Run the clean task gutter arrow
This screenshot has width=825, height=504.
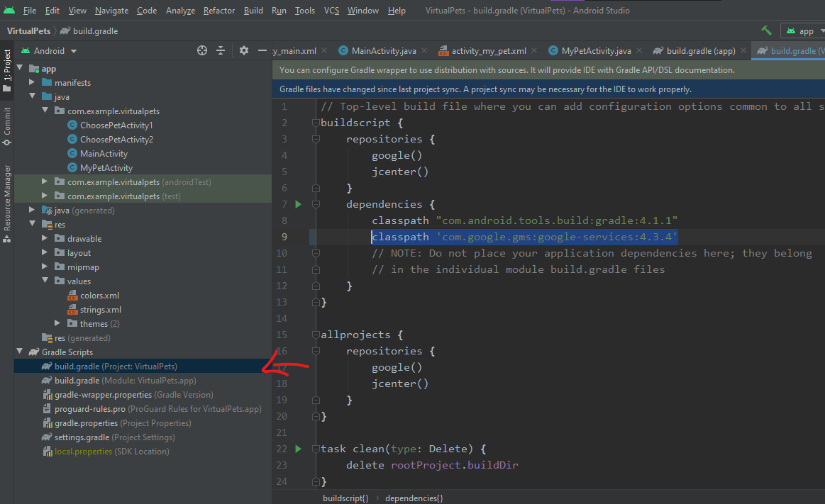click(x=298, y=449)
